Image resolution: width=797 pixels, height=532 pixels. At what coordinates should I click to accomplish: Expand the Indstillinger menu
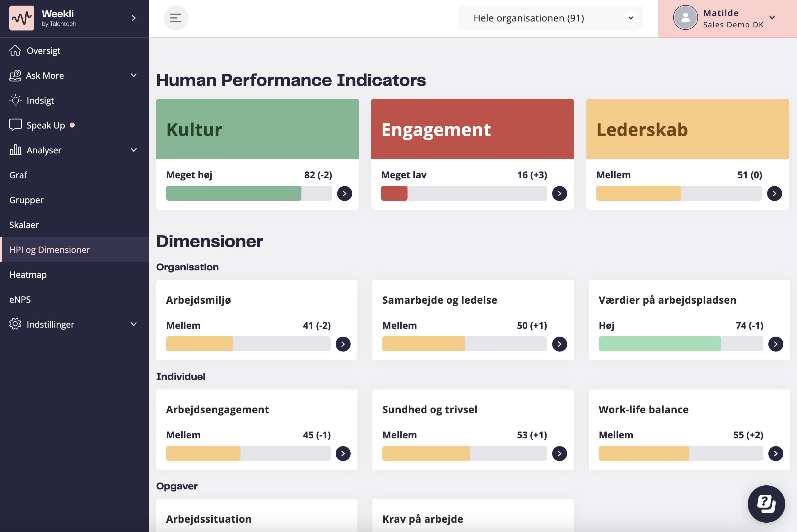tap(134, 324)
